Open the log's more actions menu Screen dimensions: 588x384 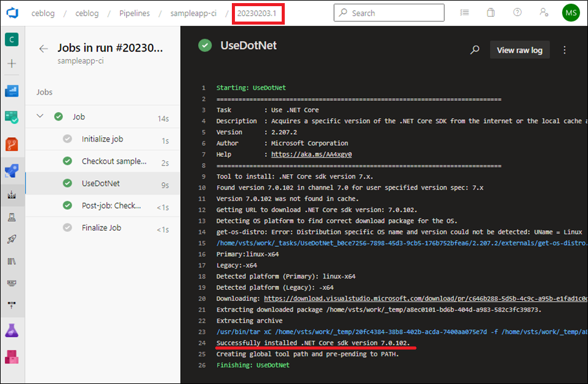(565, 50)
